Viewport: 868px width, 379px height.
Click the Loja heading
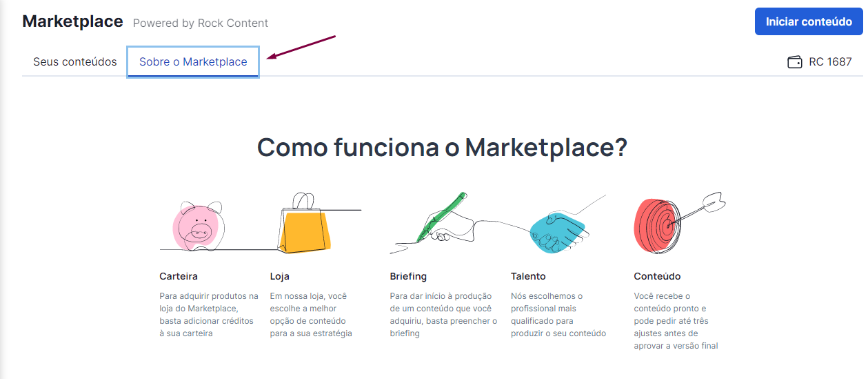[x=280, y=276]
